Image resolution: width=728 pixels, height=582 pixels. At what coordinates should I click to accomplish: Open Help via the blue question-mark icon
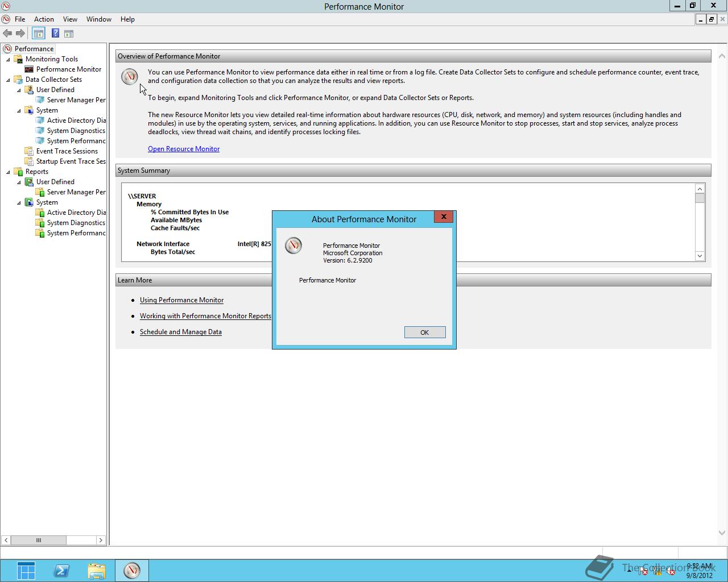coord(55,34)
